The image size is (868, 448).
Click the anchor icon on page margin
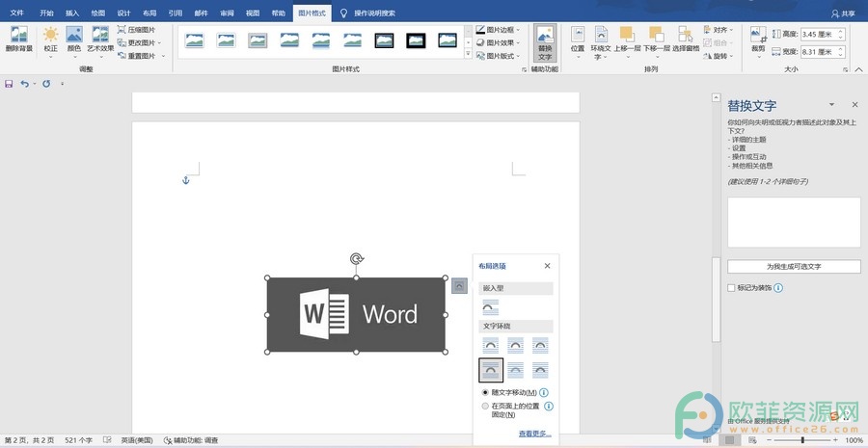[x=186, y=180]
